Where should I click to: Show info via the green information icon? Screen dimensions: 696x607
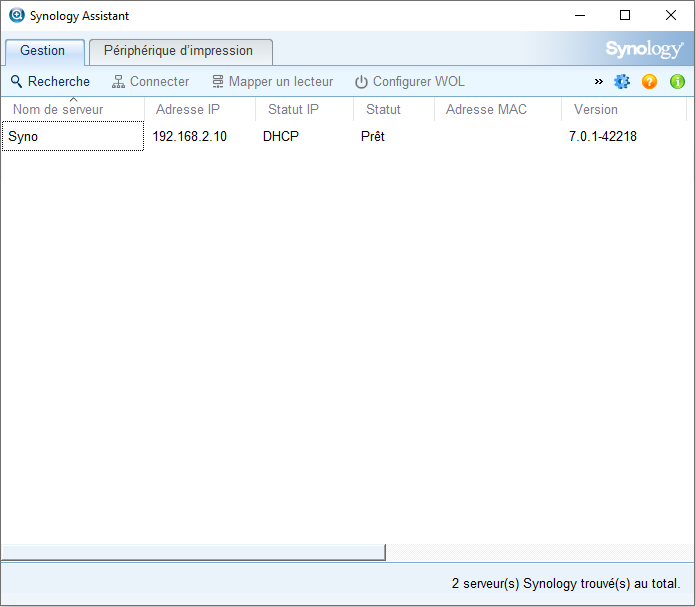[x=678, y=82]
